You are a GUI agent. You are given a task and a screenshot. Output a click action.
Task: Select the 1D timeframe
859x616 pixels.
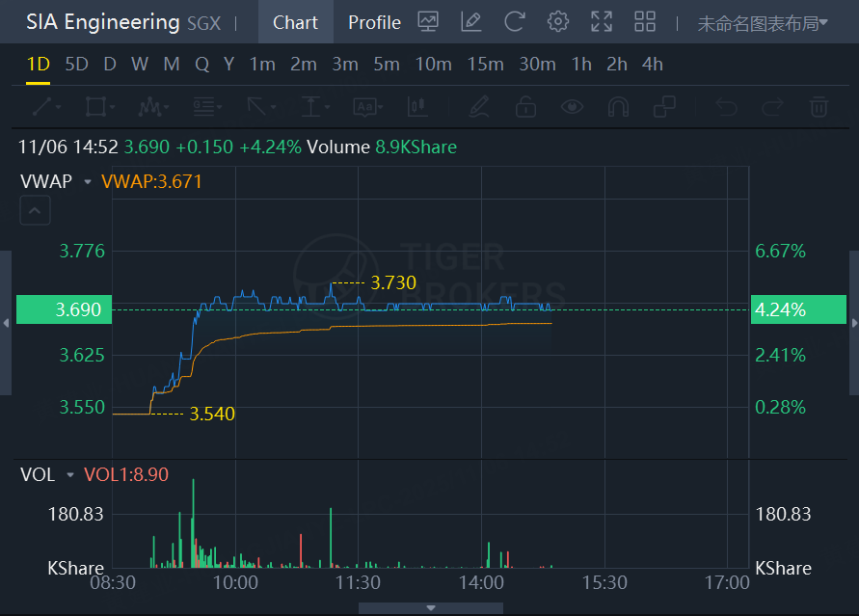tap(39, 64)
